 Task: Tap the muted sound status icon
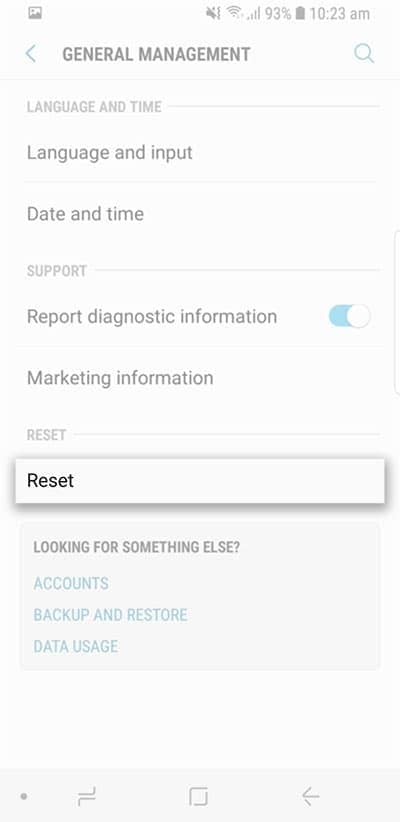coord(213,14)
